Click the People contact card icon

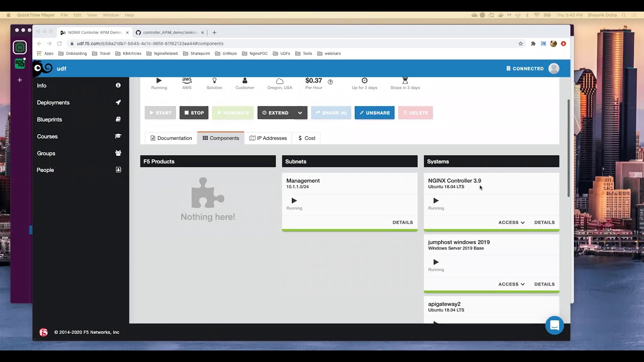pos(118,170)
